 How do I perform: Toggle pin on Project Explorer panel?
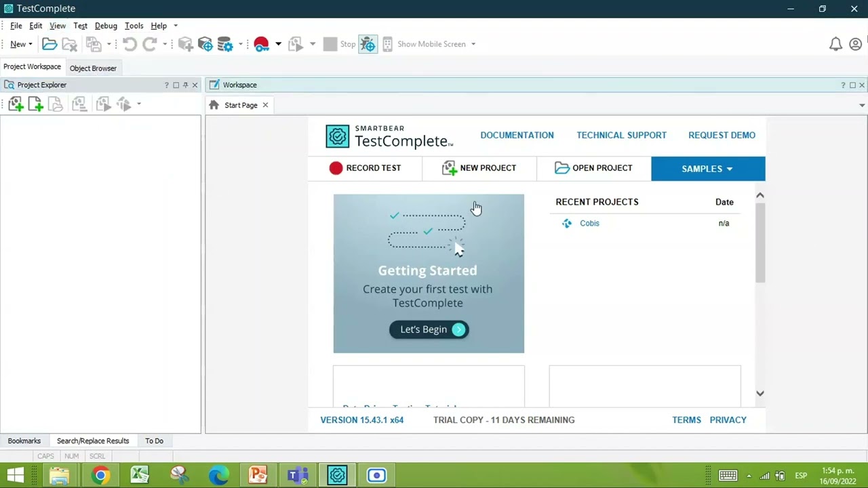click(185, 85)
